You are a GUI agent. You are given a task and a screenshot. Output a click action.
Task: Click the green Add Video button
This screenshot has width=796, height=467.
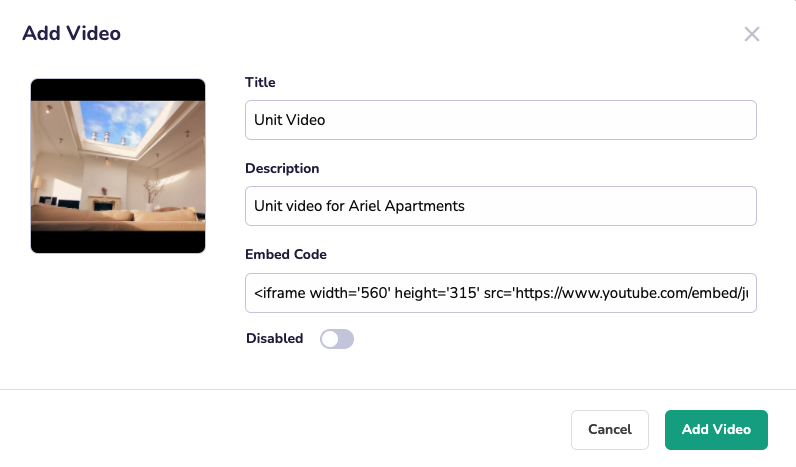[x=716, y=429]
